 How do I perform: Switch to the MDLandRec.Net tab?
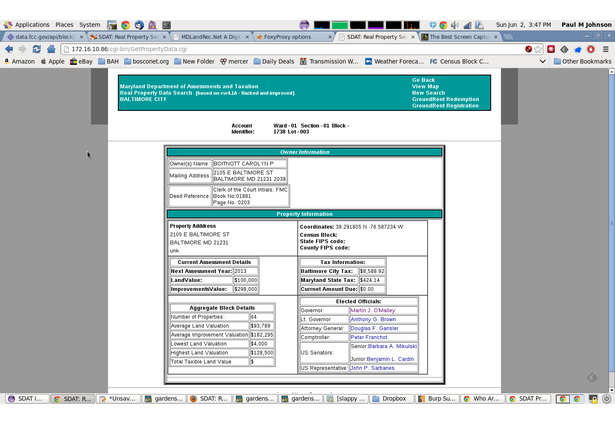[211, 37]
